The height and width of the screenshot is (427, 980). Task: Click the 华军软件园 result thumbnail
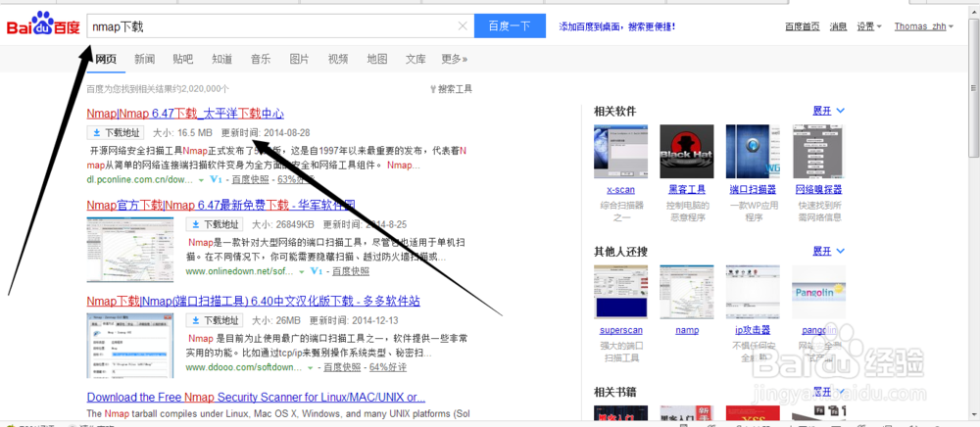pyautogui.click(x=130, y=250)
